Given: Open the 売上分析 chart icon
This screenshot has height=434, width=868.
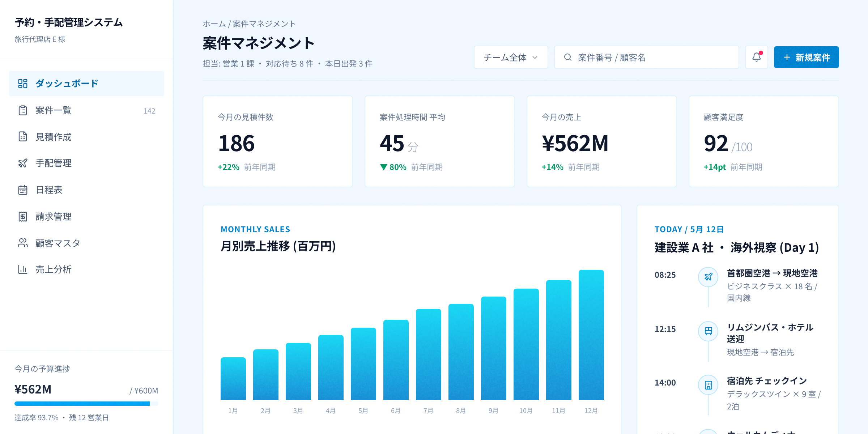Looking at the screenshot, I should [22, 269].
